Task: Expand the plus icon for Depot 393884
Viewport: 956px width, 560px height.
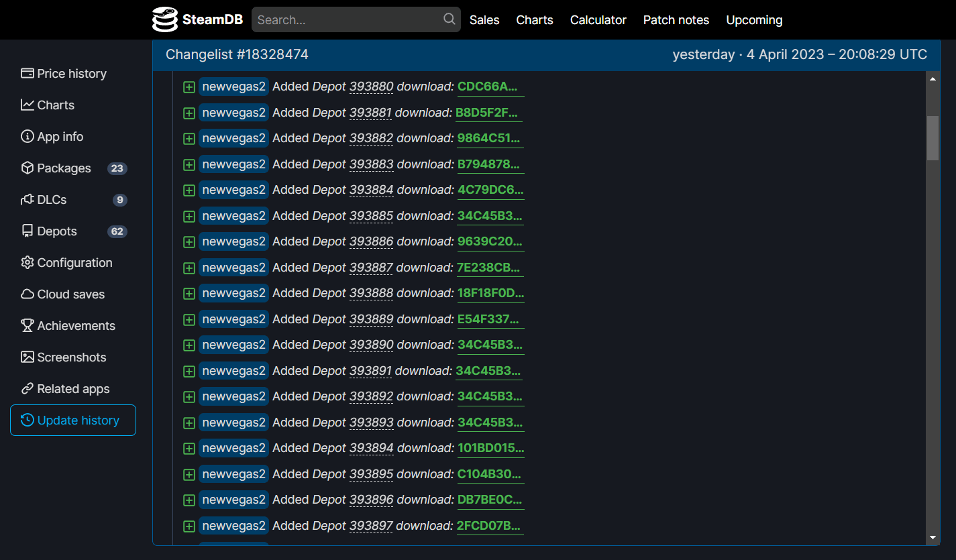Action: [x=189, y=190]
